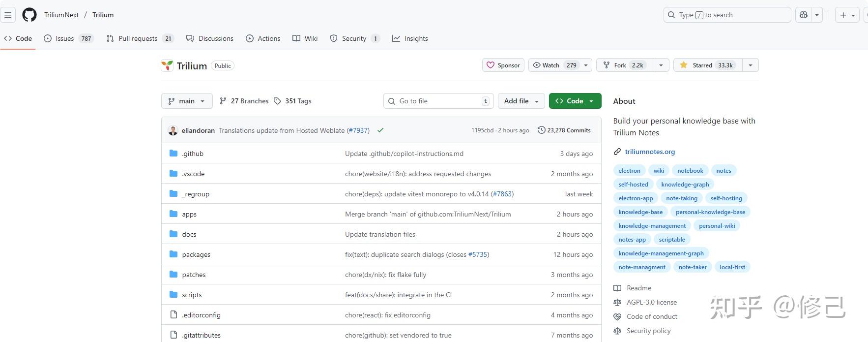Open the commit history clock icon
This screenshot has width=868, height=342.
[x=542, y=130]
